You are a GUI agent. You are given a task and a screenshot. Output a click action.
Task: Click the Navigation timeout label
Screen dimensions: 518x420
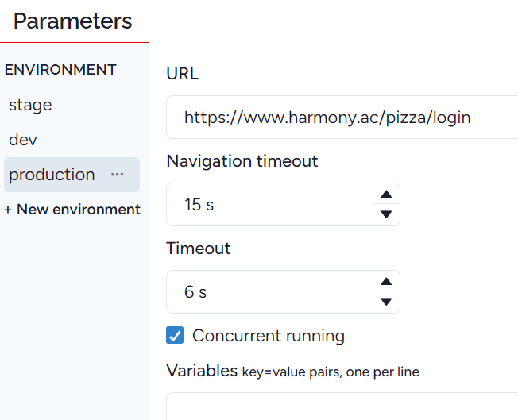tap(242, 161)
